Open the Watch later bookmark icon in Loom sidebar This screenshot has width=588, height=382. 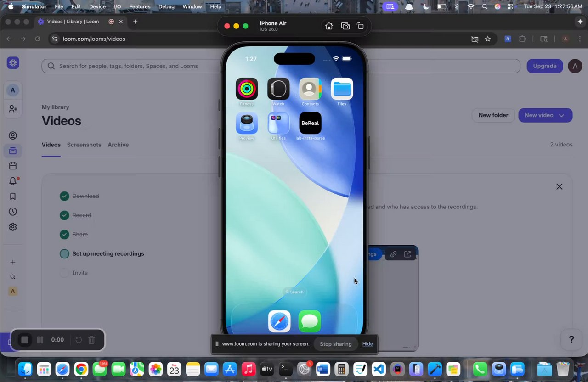pos(13,197)
